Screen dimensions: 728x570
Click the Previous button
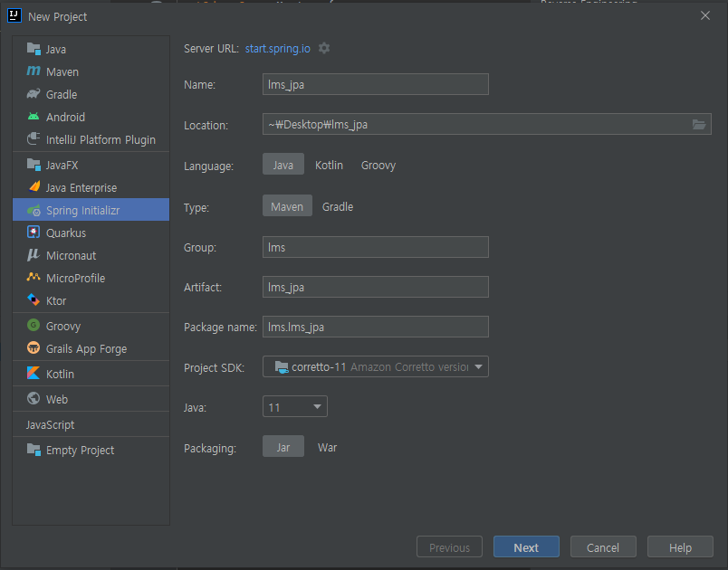click(449, 547)
